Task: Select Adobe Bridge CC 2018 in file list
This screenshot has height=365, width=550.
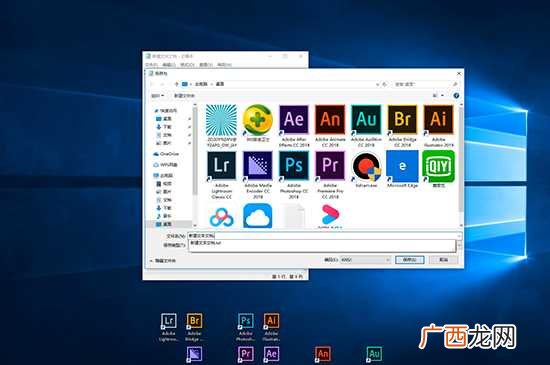Action: pyautogui.click(x=402, y=126)
